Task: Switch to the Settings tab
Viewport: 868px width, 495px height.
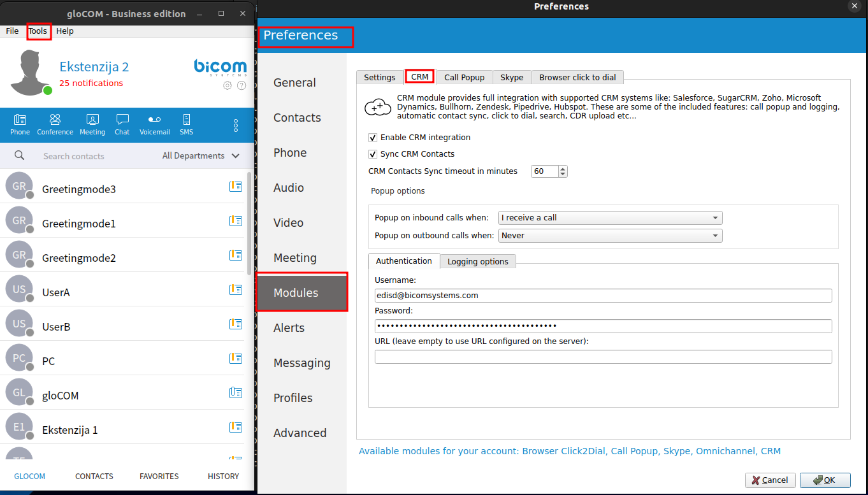Action: click(380, 77)
